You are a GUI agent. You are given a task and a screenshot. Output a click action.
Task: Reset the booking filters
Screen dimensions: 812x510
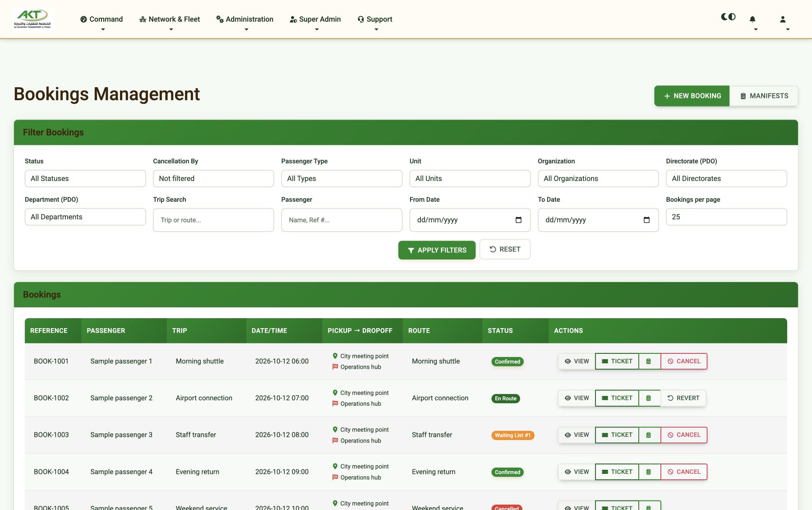505,250
